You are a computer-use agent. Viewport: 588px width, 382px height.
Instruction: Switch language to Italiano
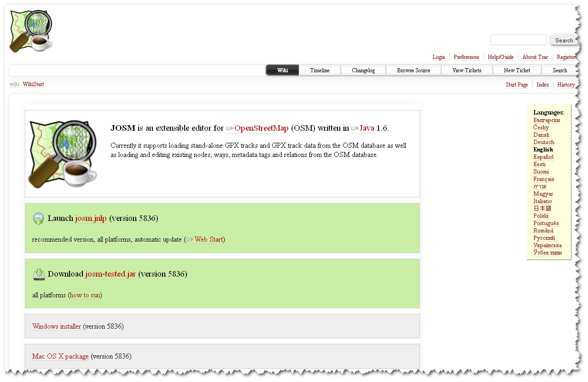[x=542, y=201]
